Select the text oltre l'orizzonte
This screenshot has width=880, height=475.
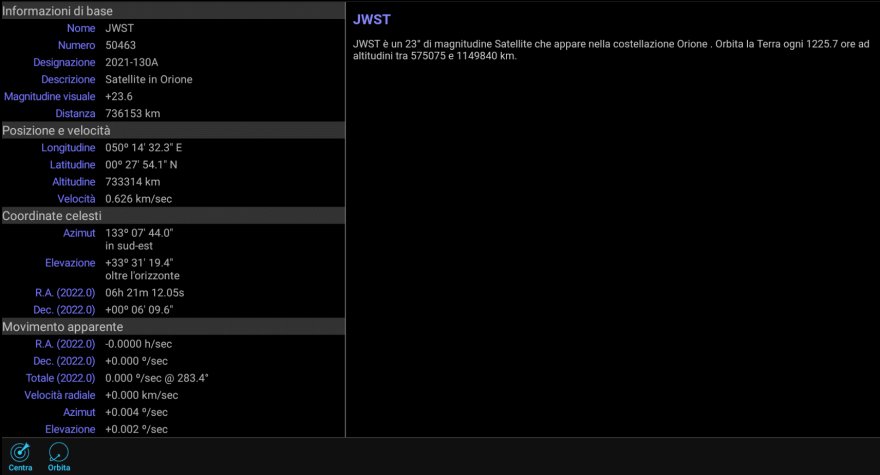143,276
